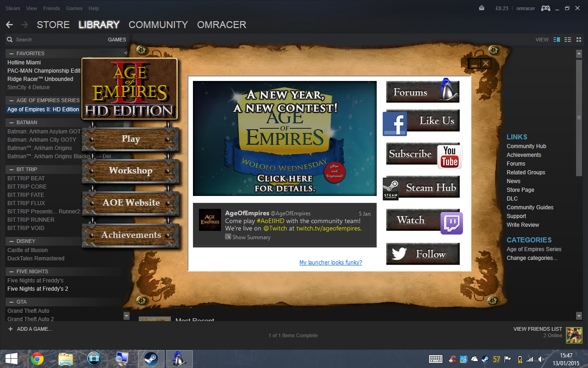Click the friends avatar thumbnail

[574, 335]
